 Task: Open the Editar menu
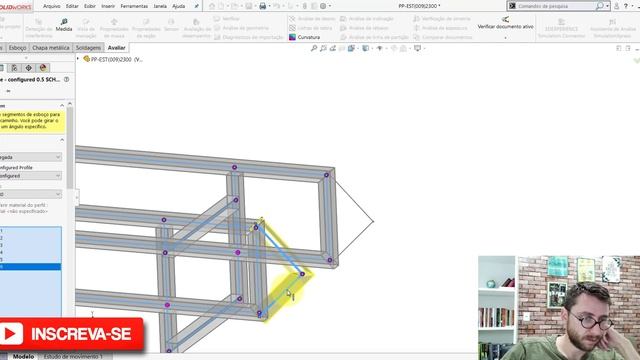[x=72, y=6]
